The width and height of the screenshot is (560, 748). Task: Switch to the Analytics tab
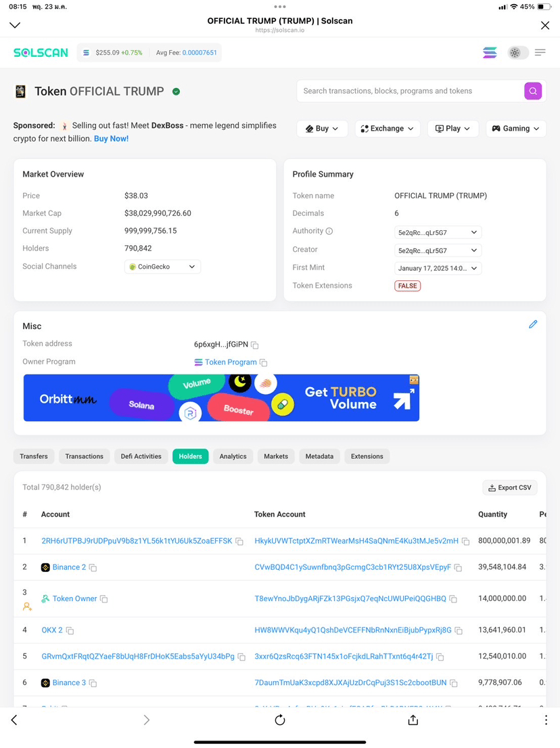(233, 456)
